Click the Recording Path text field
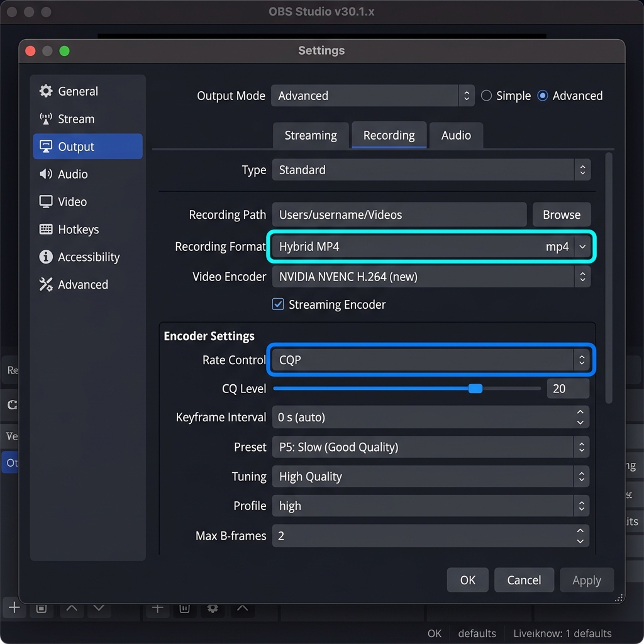Viewport: 644px width, 644px height. click(x=399, y=214)
